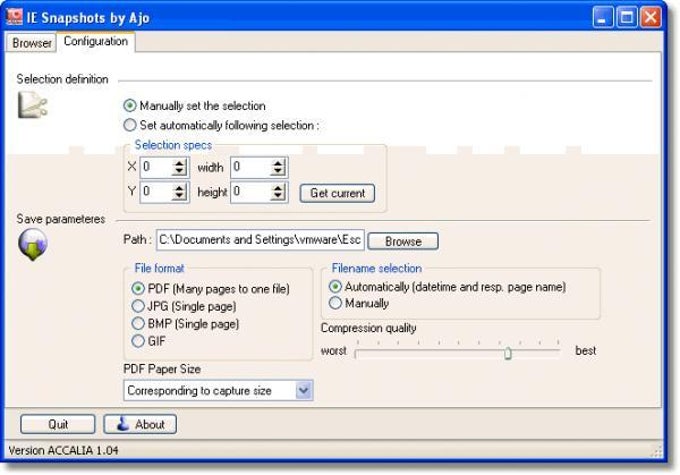Screen dimensions: 680x475
Task: Click Browse to choose save path
Action: pyautogui.click(x=403, y=241)
